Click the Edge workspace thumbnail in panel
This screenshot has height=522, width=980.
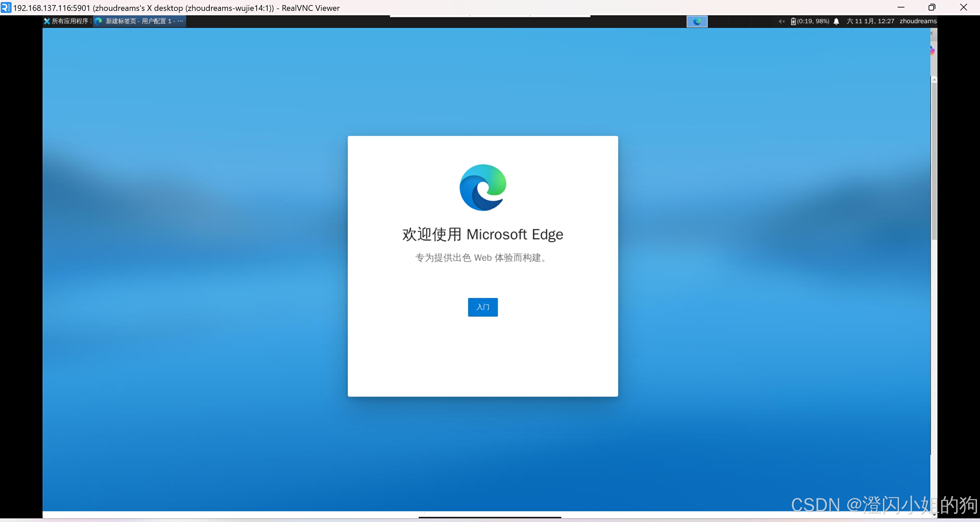click(696, 22)
